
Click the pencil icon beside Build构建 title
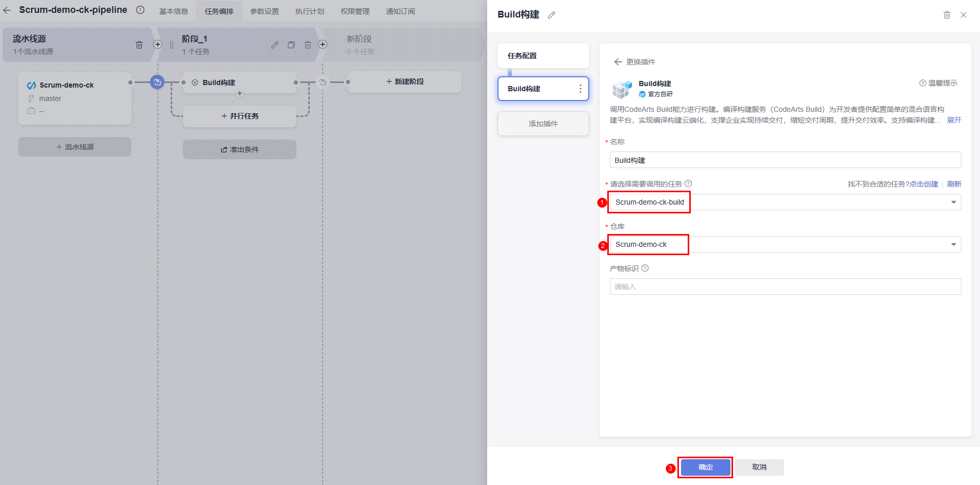pyautogui.click(x=552, y=15)
